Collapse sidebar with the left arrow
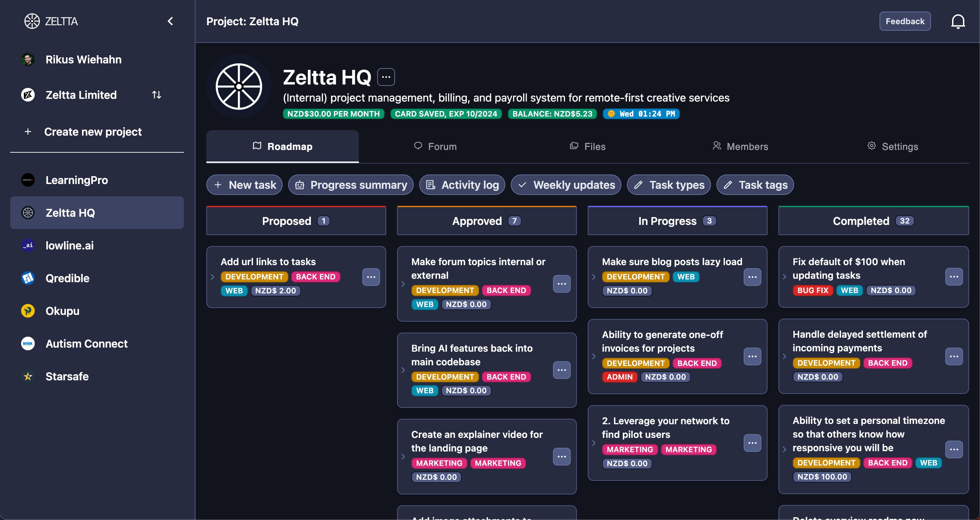 pyautogui.click(x=171, y=21)
